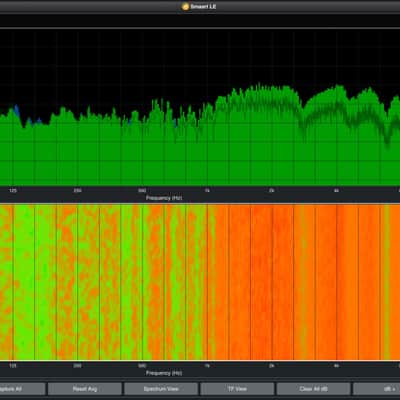Click the lower Frequency (Hz) axis label
The height and width of the screenshot is (400, 400).
pos(164,373)
